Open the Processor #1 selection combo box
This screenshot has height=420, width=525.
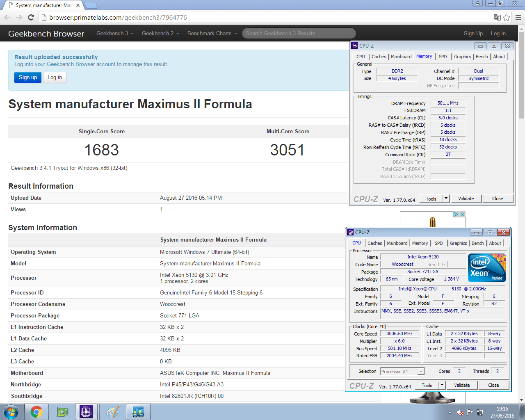(402, 372)
